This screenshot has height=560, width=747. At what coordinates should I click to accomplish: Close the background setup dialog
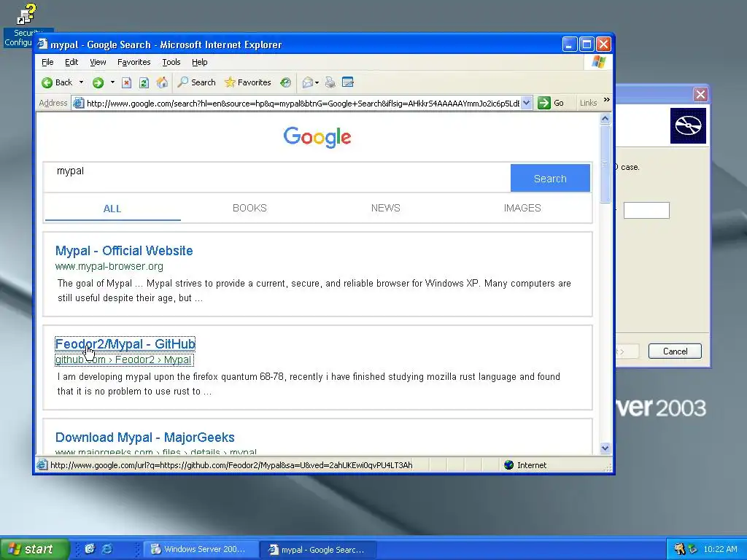pos(700,94)
